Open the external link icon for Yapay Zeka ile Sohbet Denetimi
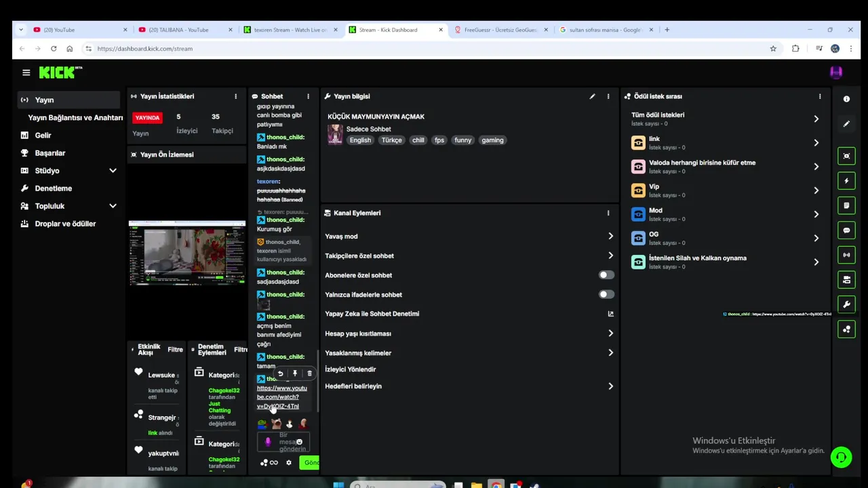The height and width of the screenshot is (488, 868). coord(610,314)
